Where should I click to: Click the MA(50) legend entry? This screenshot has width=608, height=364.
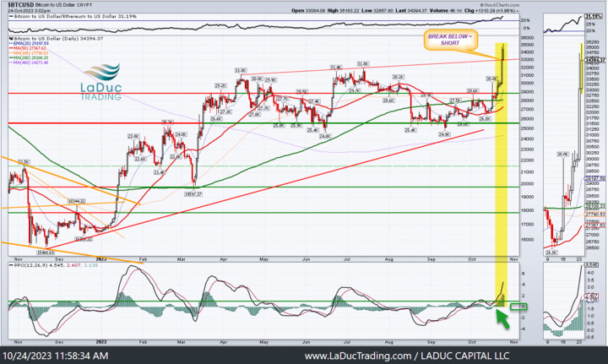28,48
